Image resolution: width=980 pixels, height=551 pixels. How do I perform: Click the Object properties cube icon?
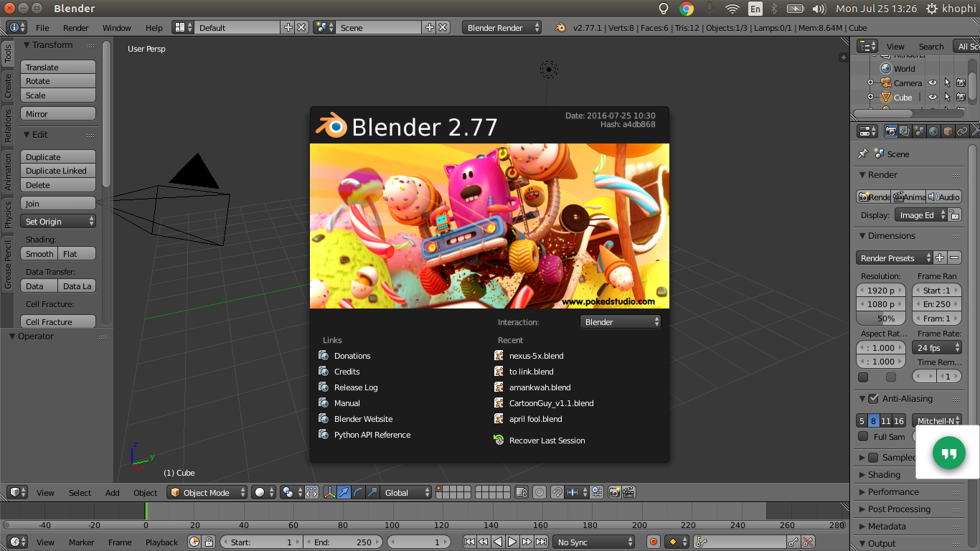pyautogui.click(x=948, y=131)
